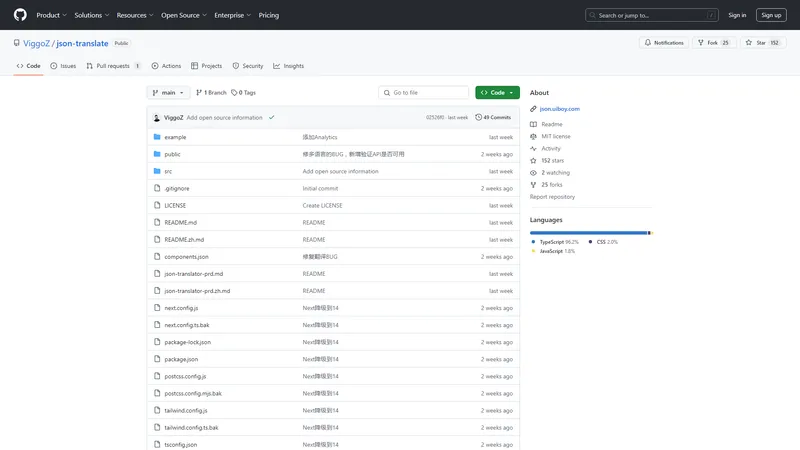Expand the Open Source menu

click(184, 15)
